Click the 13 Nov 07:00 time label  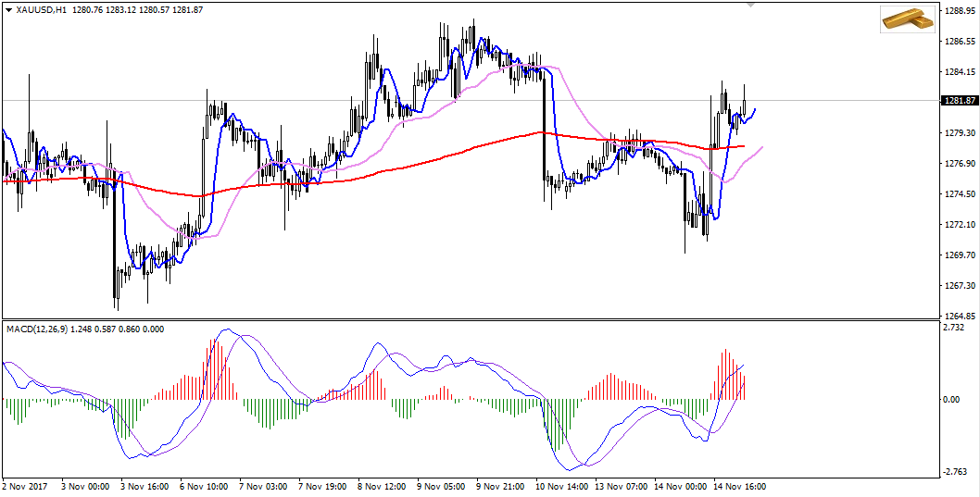point(622,486)
